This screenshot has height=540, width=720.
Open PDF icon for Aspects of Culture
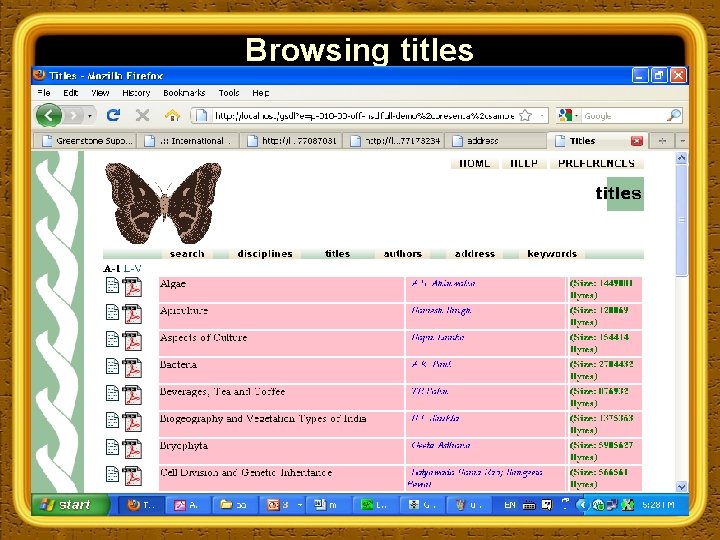132,341
